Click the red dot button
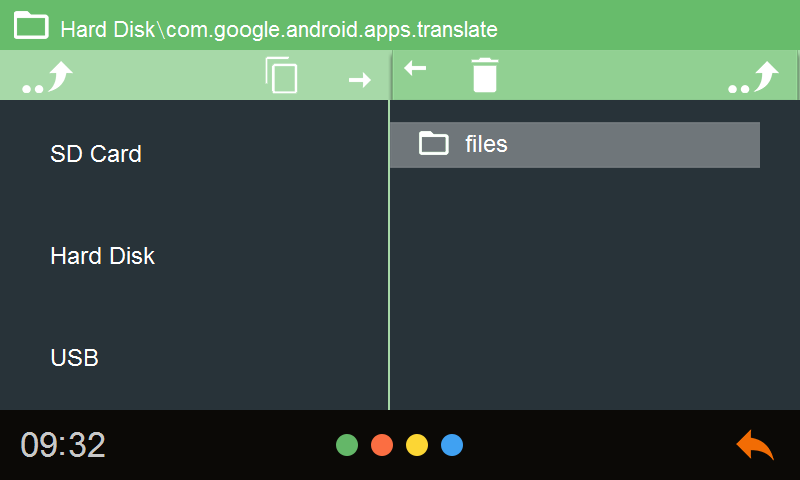 (382, 445)
